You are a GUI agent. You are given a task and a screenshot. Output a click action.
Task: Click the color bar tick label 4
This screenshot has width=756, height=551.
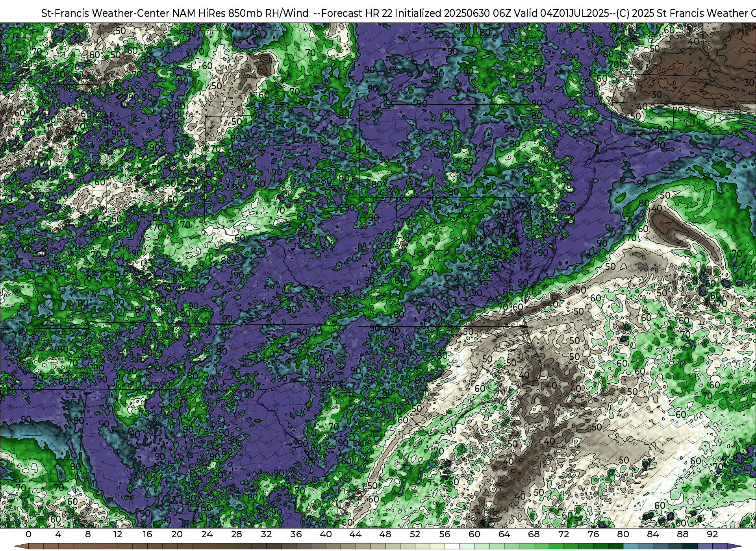58,534
